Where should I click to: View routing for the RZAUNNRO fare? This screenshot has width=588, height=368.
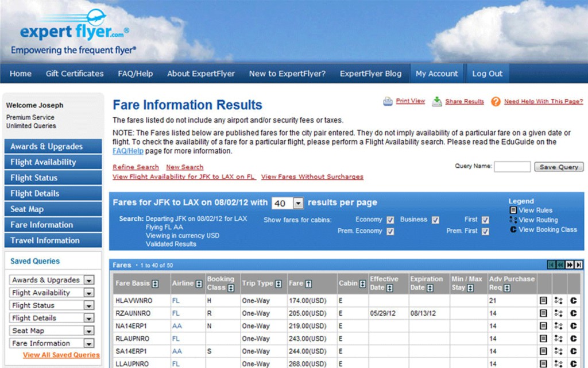[x=558, y=313]
